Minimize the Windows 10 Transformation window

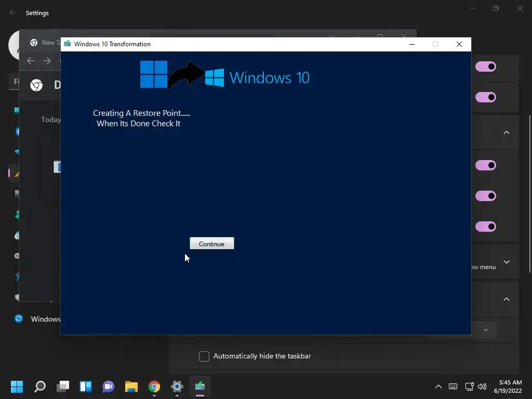412,44
